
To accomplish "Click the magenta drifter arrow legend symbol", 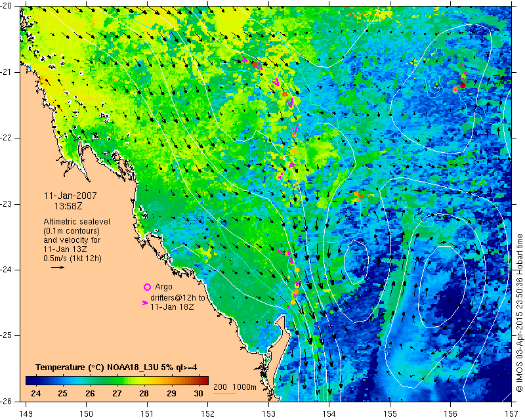I will coord(145,303).
